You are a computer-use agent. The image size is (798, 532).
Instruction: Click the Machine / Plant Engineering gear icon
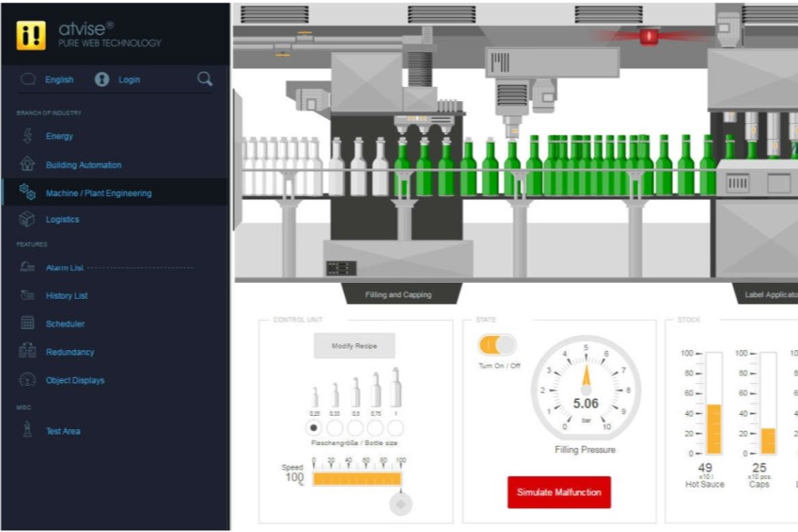tap(28, 192)
